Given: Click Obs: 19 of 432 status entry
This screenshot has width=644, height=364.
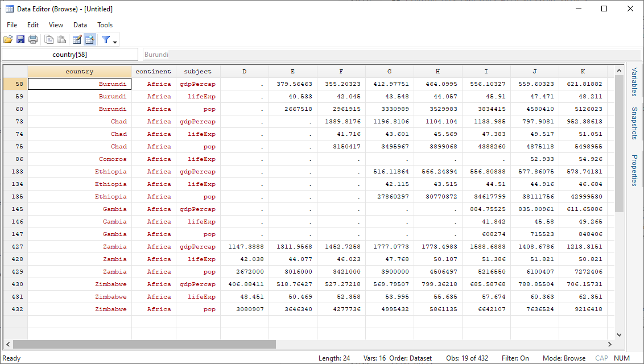Looking at the screenshot, I should (x=467, y=358).
